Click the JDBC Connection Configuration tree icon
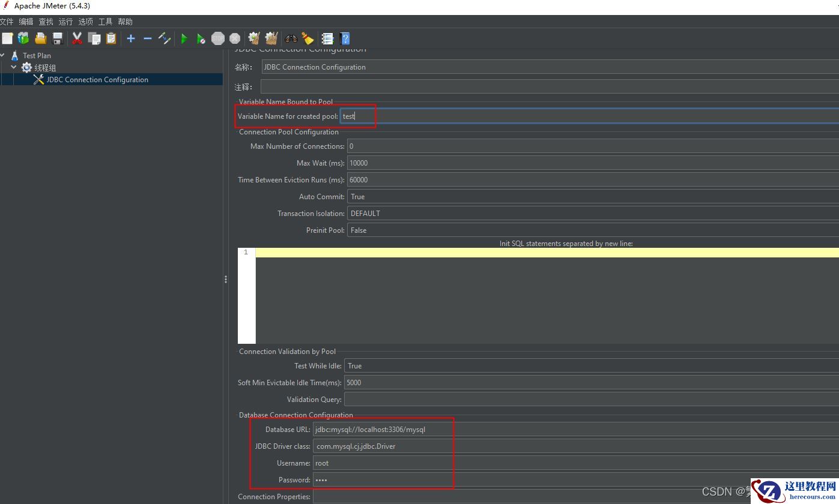839x504 pixels. (38, 79)
